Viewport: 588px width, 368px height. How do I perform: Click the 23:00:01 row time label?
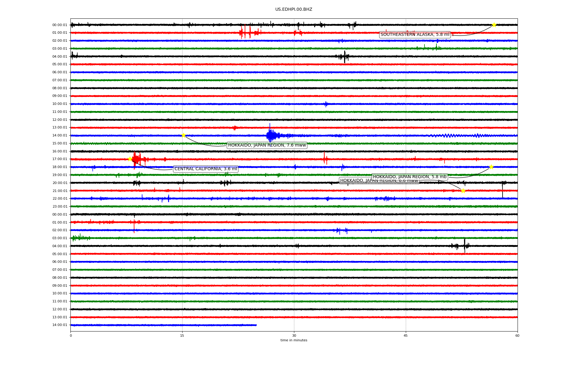(60, 206)
